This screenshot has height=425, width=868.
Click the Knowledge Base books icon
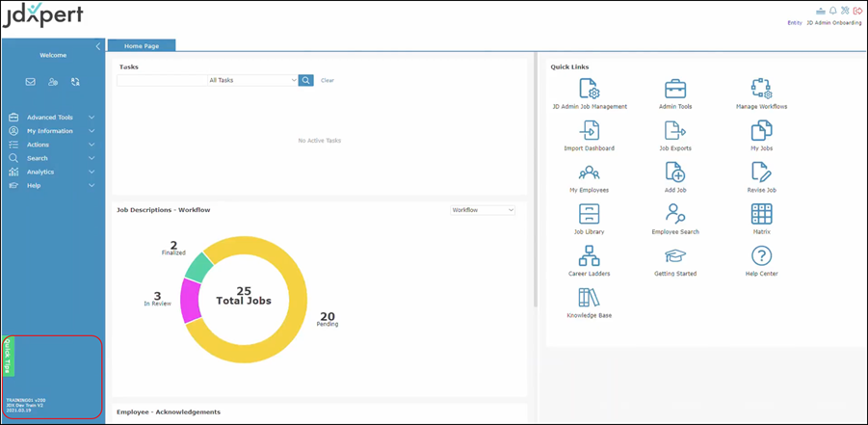click(589, 298)
